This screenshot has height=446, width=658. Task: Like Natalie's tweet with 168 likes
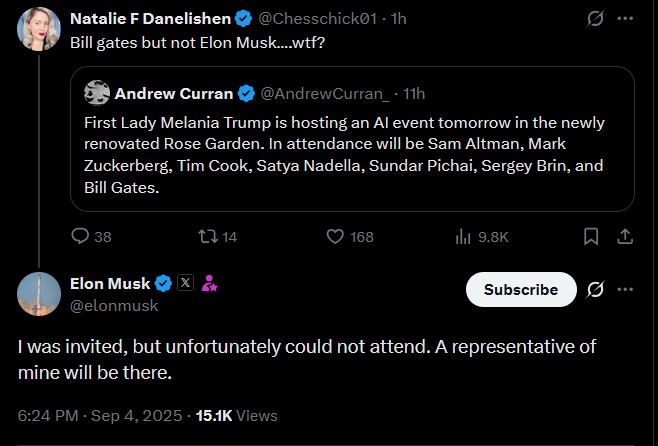[x=336, y=237]
